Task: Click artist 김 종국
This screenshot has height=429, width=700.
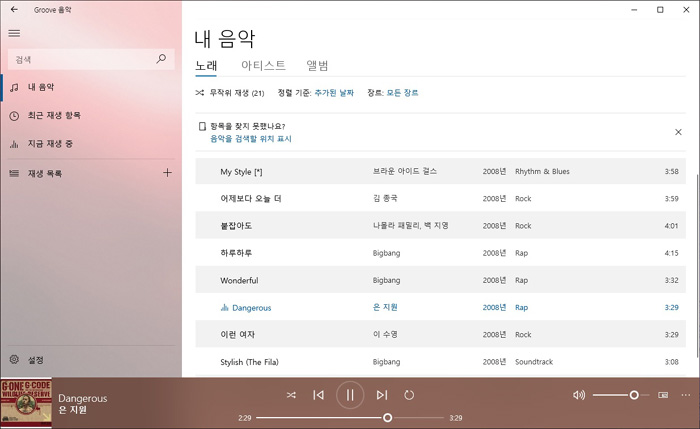Action: 385,198
